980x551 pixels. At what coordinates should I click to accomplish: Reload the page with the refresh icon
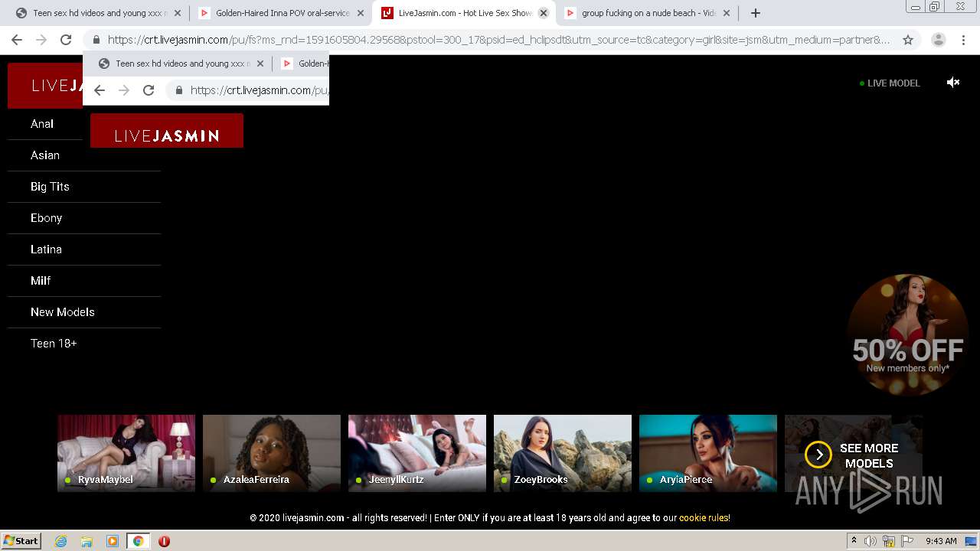click(x=66, y=40)
